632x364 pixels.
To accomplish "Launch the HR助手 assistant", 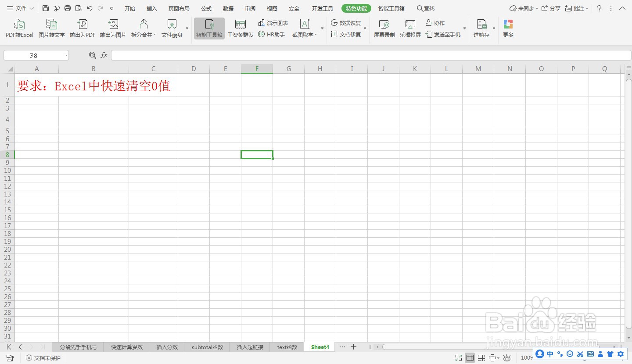I will tap(272, 34).
